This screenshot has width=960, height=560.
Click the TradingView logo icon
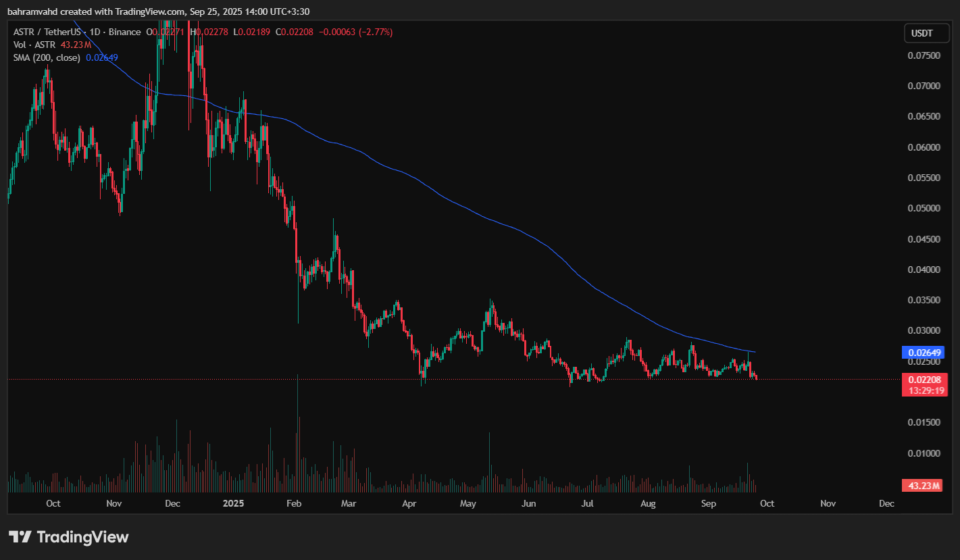point(20,537)
